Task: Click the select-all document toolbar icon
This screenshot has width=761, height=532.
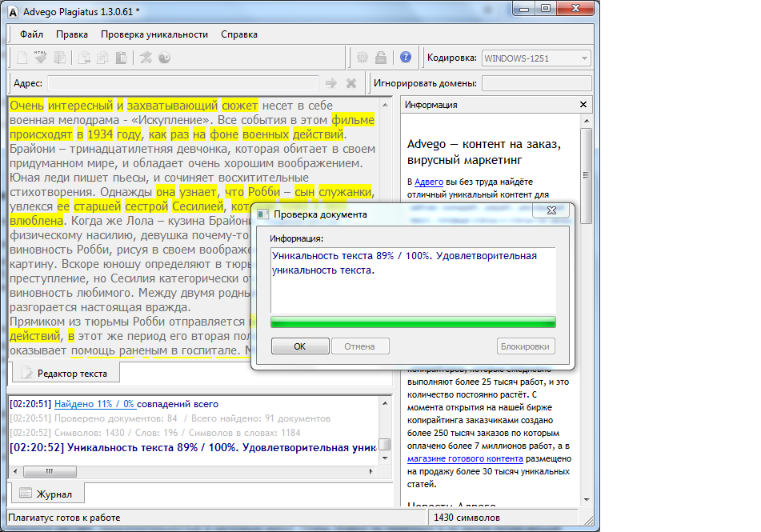Action: pyautogui.click(x=60, y=58)
